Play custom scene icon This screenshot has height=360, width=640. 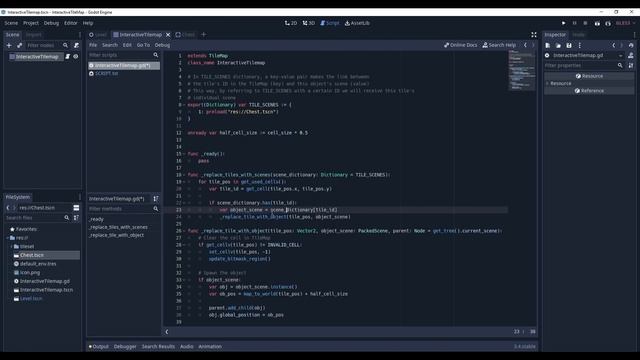click(x=608, y=23)
